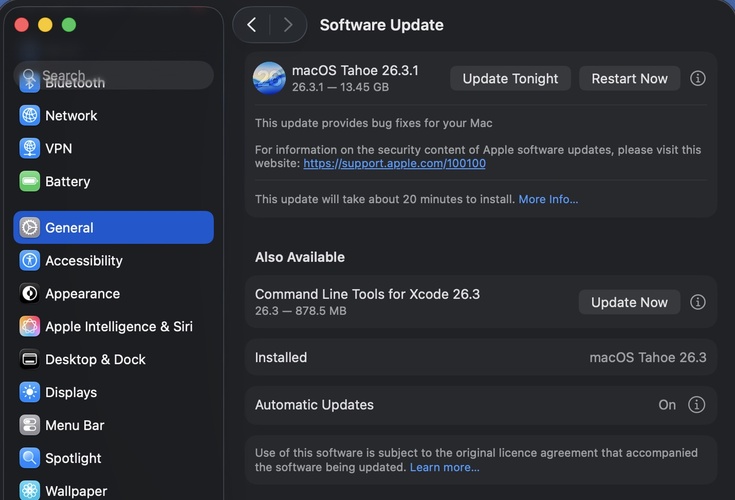The width and height of the screenshot is (735, 500).
Task: Click the General gear icon
Action: point(30,227)
